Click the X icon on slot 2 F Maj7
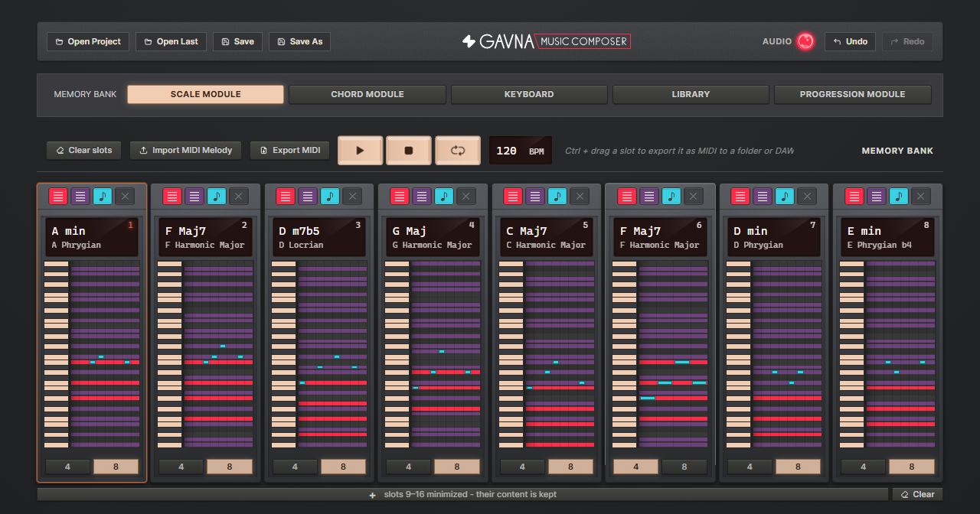Screen dimensions: 980x514 (239, 197)
